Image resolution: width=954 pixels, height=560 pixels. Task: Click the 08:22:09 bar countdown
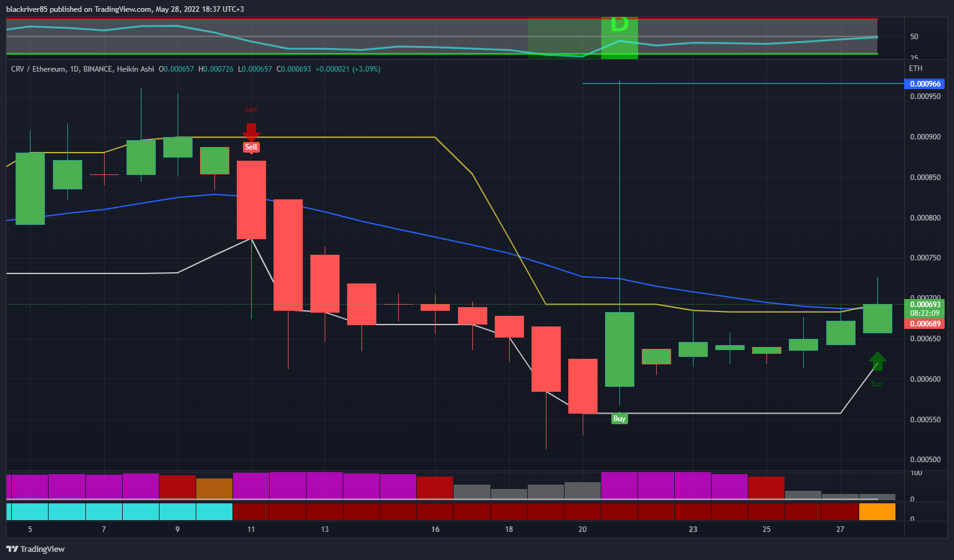coord(925,313)
